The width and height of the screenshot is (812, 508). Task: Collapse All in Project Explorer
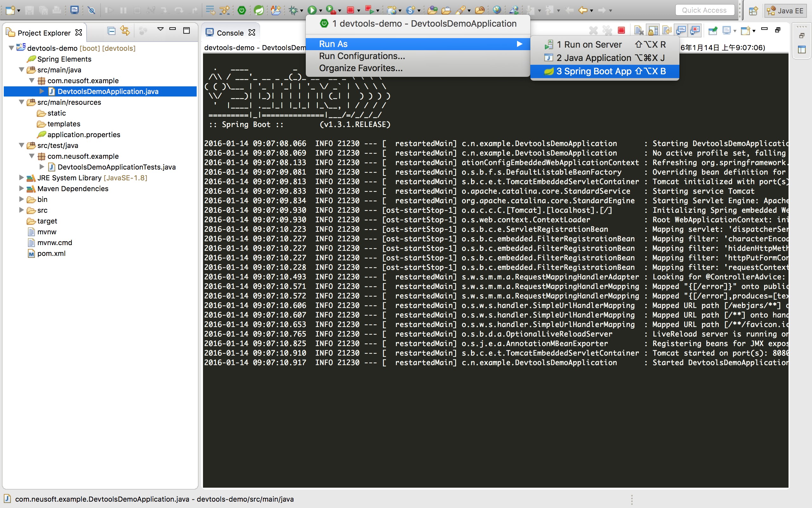pos(111,31)
